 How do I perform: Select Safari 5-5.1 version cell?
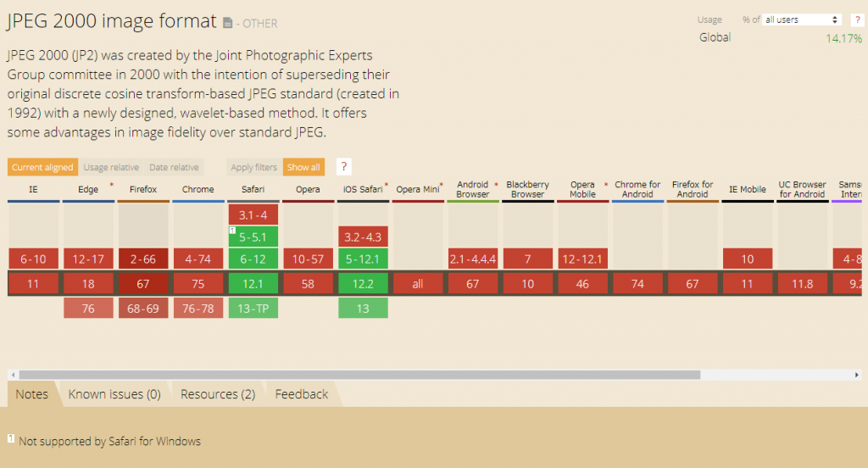(x=253, y=237)
